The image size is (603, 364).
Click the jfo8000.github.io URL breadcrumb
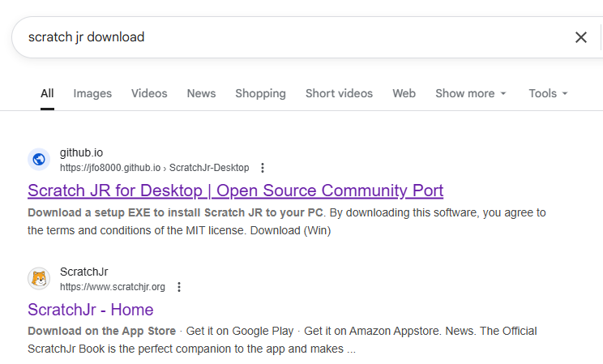(x=154, y=168)
